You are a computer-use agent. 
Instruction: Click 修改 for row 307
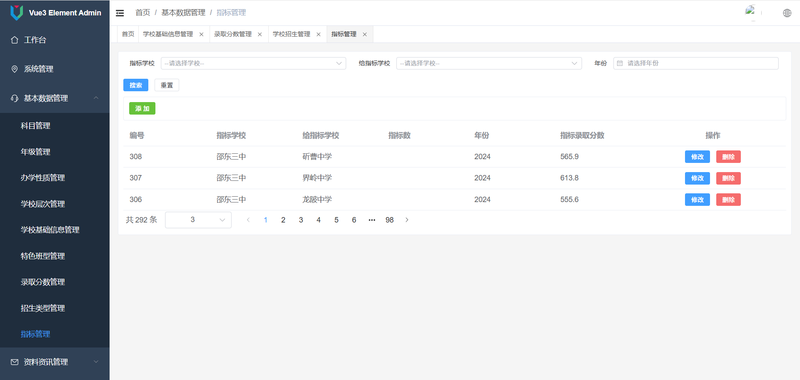point(697,178)
